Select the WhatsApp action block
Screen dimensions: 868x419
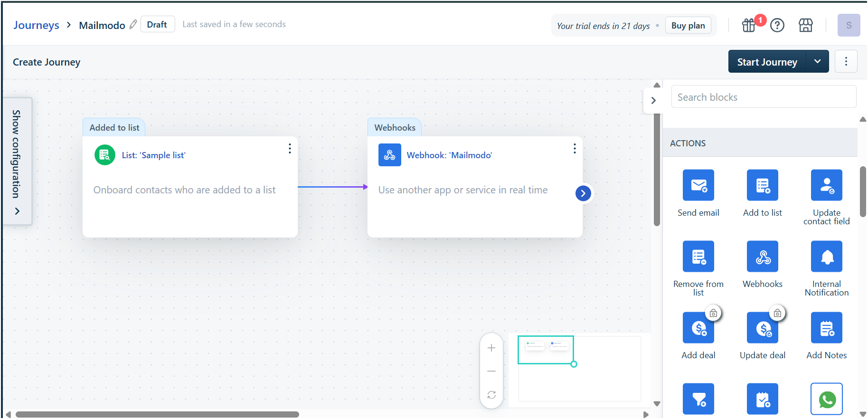tap(826, 399)
